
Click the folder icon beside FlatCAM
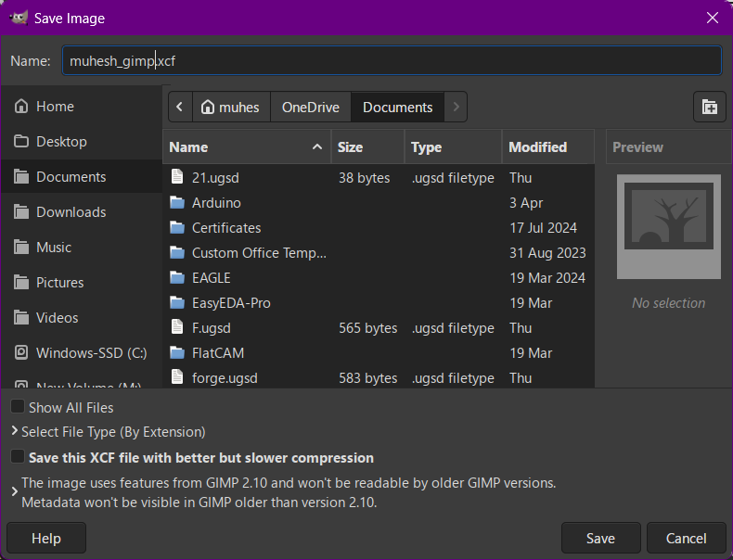click(x=177, y=353)
